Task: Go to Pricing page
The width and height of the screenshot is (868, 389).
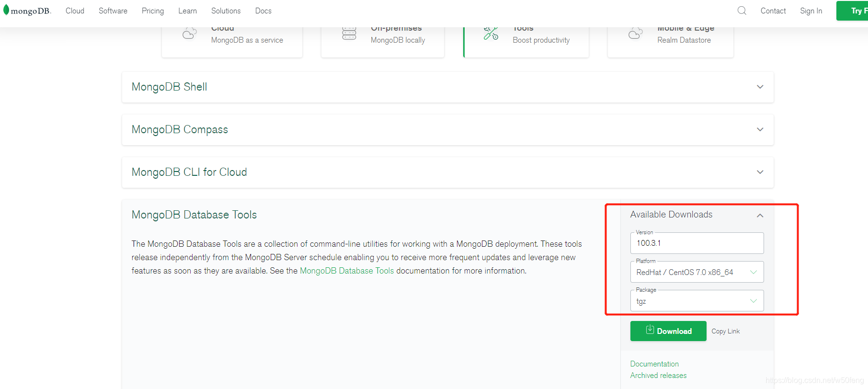Action: click(x=153, y=11)
